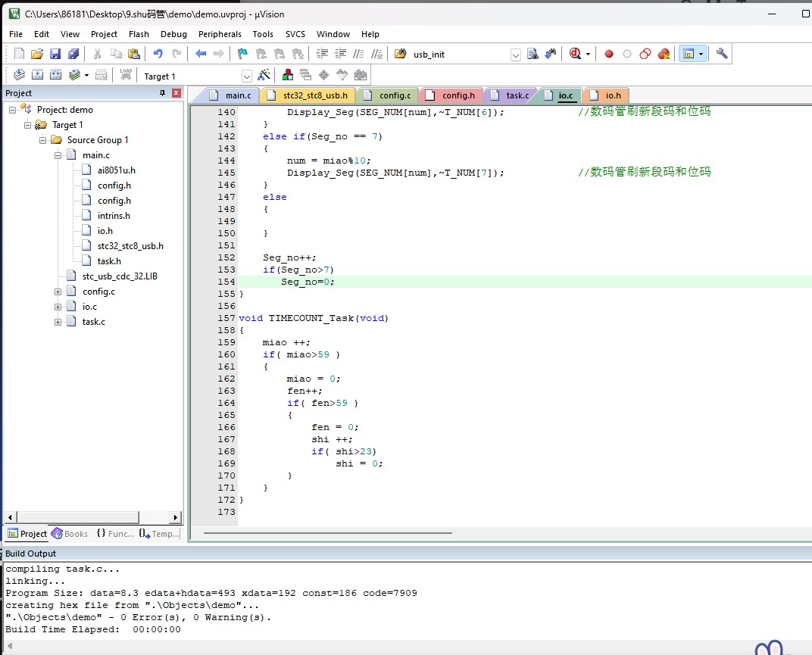812x655 pixels.
Task: Undo the last edit
Action: 158,54
